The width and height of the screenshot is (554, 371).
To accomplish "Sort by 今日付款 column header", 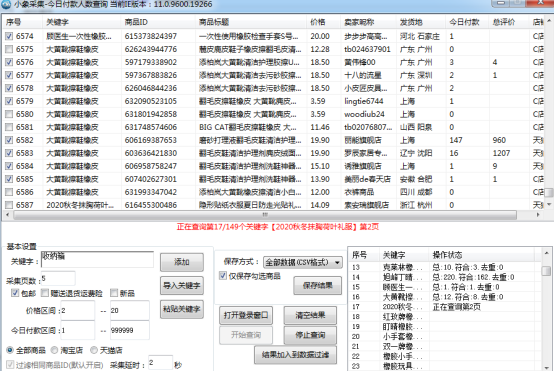I will (x=467, y=22).
